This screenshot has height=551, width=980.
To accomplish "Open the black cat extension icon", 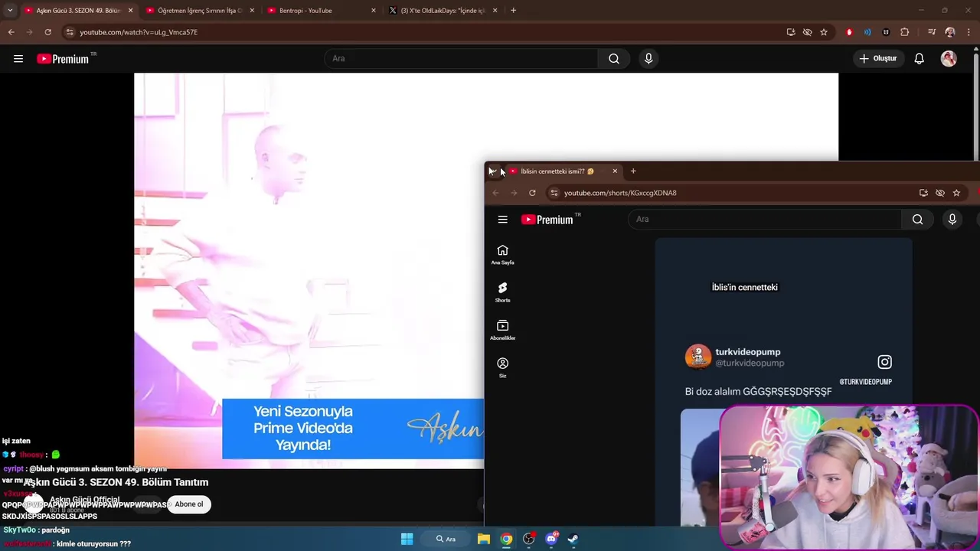I will click(886, 32).
